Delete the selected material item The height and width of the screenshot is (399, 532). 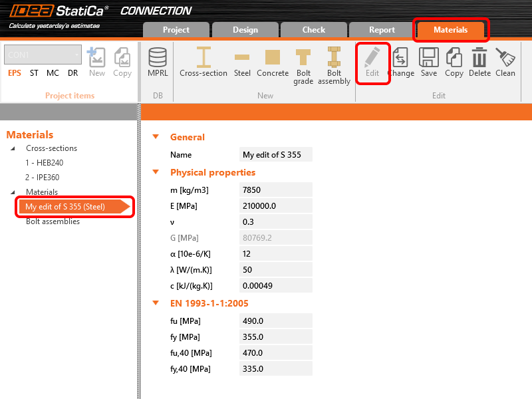tap(479, 63)
